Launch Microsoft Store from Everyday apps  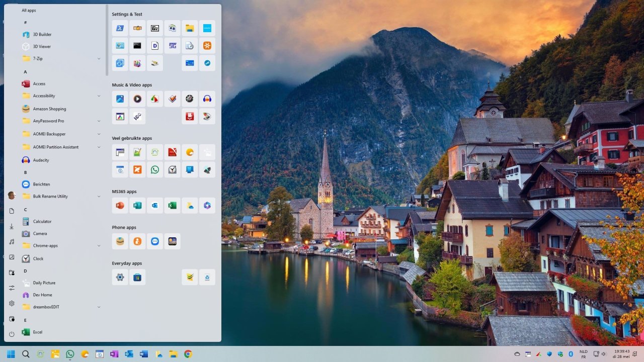coord(137,277)
